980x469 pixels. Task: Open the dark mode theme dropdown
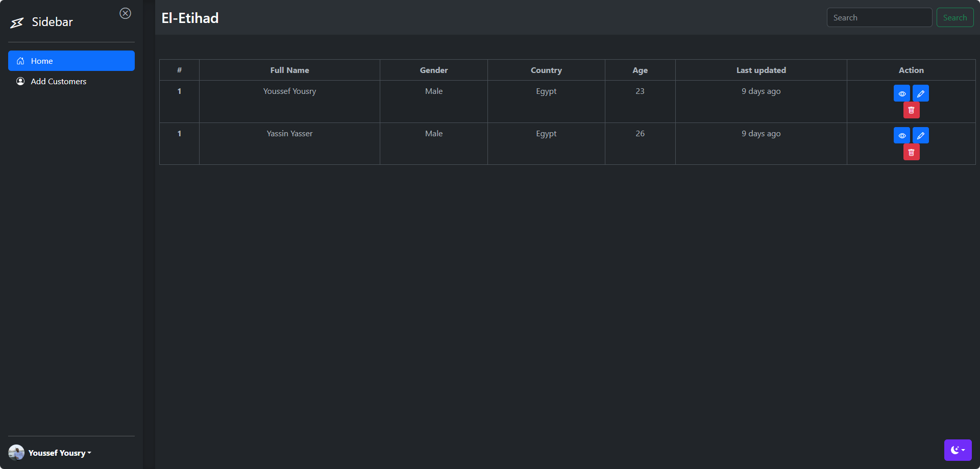pos(958,450)
